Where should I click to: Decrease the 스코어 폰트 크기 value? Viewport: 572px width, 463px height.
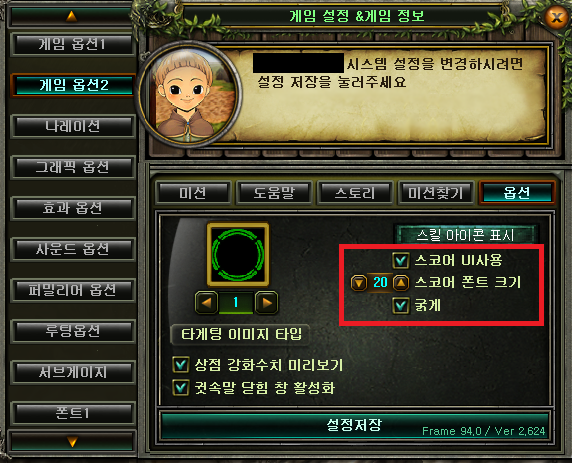point(359,283)
